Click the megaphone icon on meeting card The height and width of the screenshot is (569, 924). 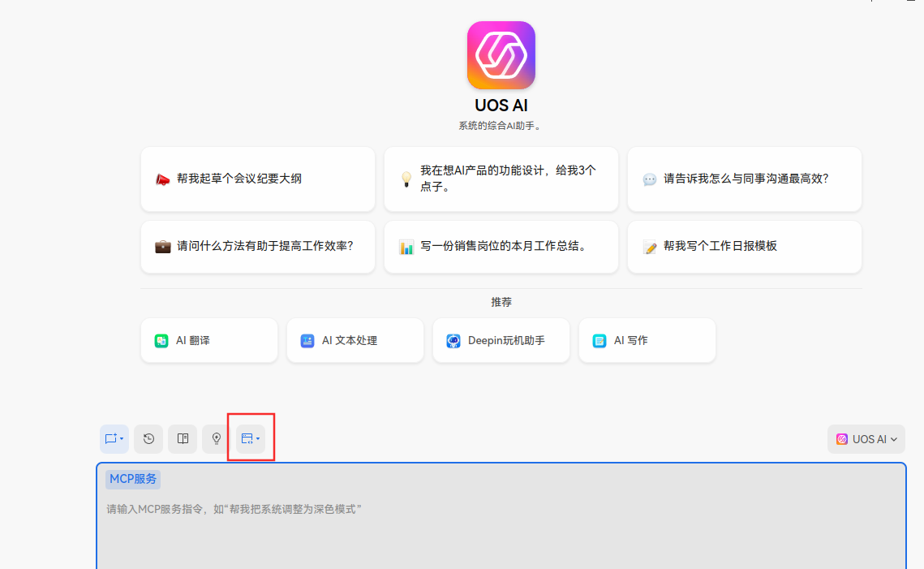click(x=162, y=179)
